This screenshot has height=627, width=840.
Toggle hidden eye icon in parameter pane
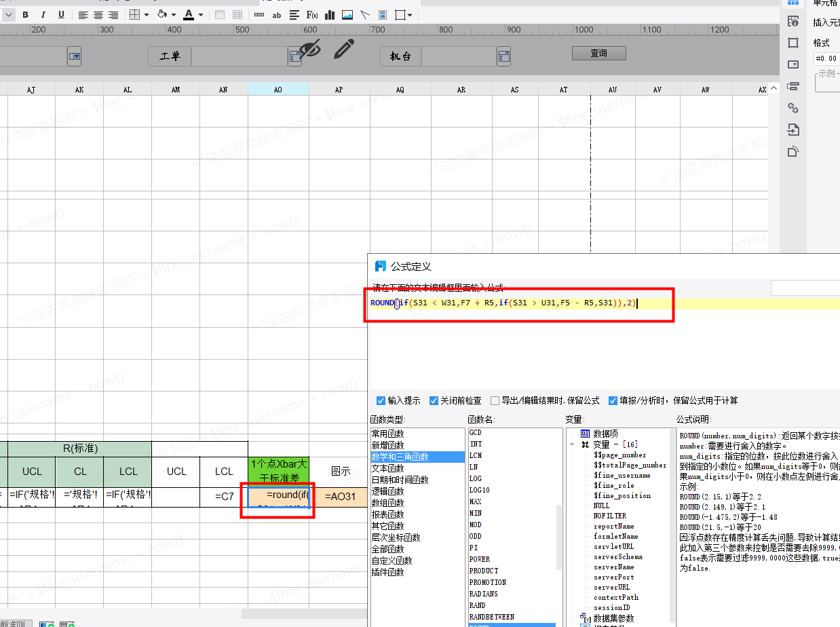click(310, 49)
